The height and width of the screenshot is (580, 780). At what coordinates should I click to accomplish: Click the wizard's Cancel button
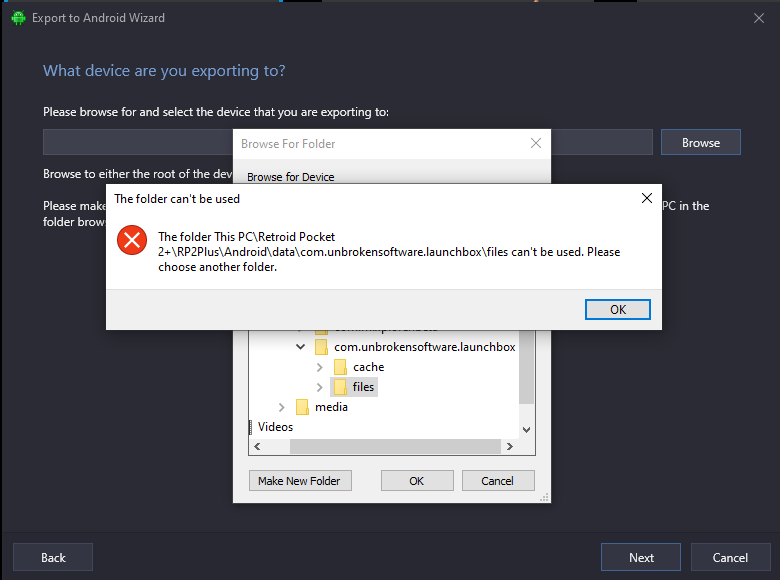[730, 557]
